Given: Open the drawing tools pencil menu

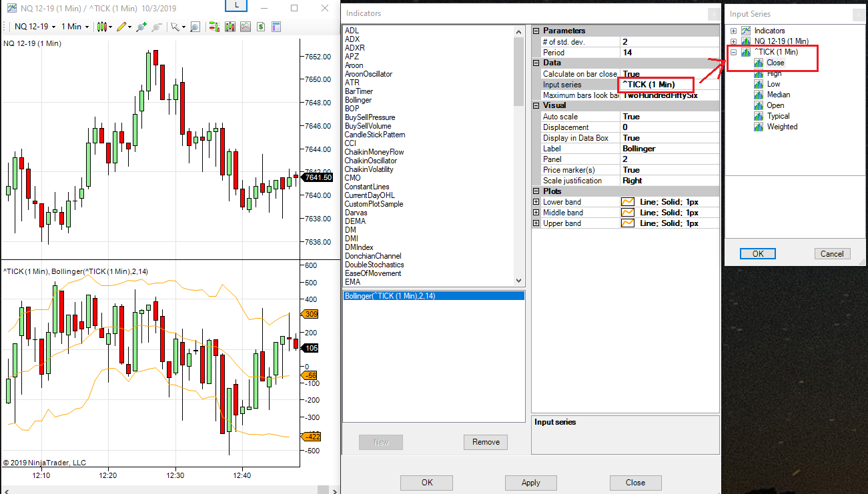Looking at the screenshot, I should (x=123, y=27).
